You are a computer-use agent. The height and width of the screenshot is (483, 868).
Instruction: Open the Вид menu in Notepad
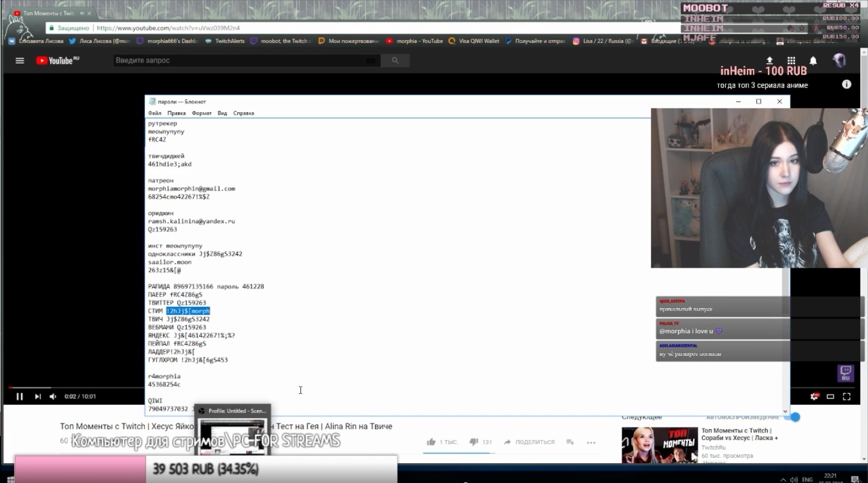click(x=222, y=113)
